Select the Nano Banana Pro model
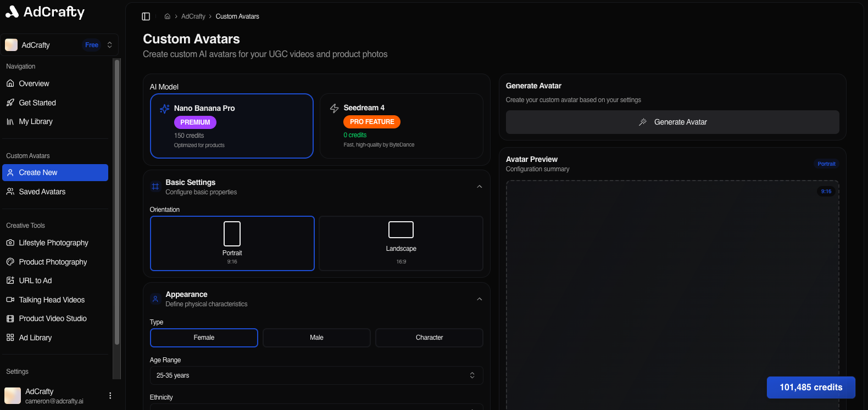The width and height of the screenshot is (868, 410). pyautogui.click(x=232, y=126)
